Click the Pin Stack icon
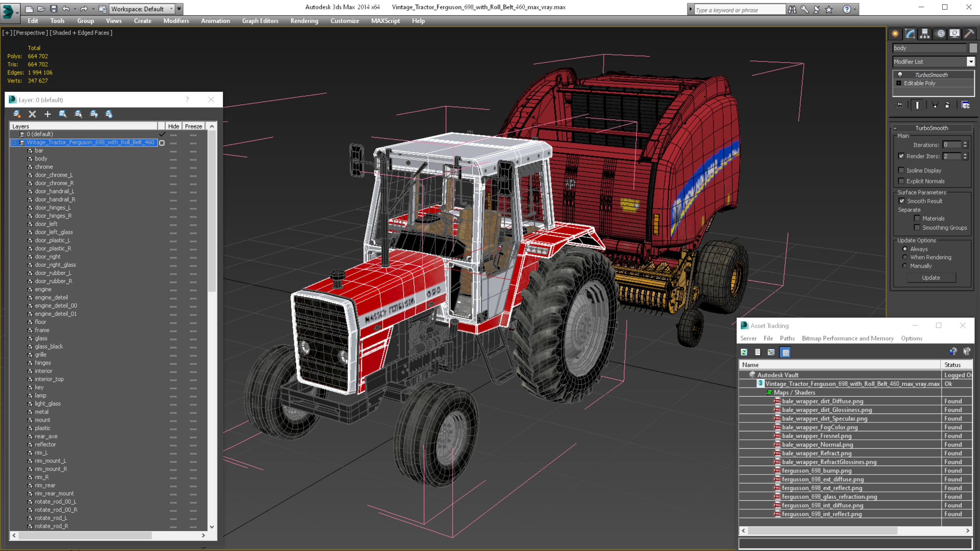 [x=899, y=105]
